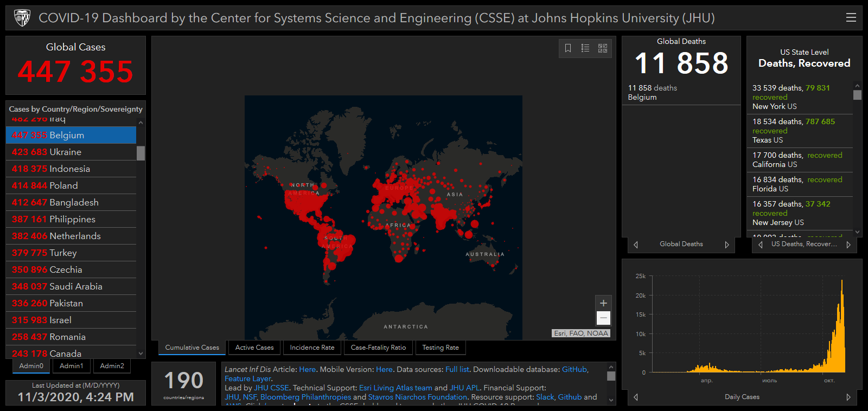Go to previous Global Deaths panel page
The image size is (868, 411).
tap(636, 245)
